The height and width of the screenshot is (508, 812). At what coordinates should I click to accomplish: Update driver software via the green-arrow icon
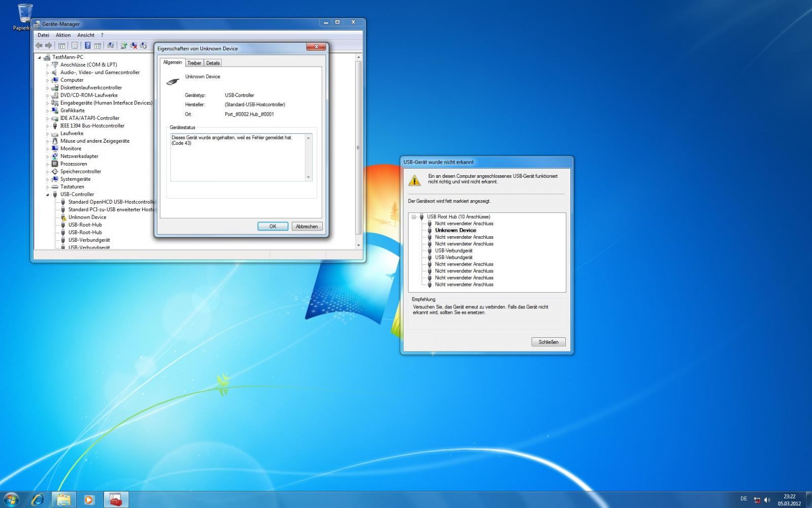point(124,46)
